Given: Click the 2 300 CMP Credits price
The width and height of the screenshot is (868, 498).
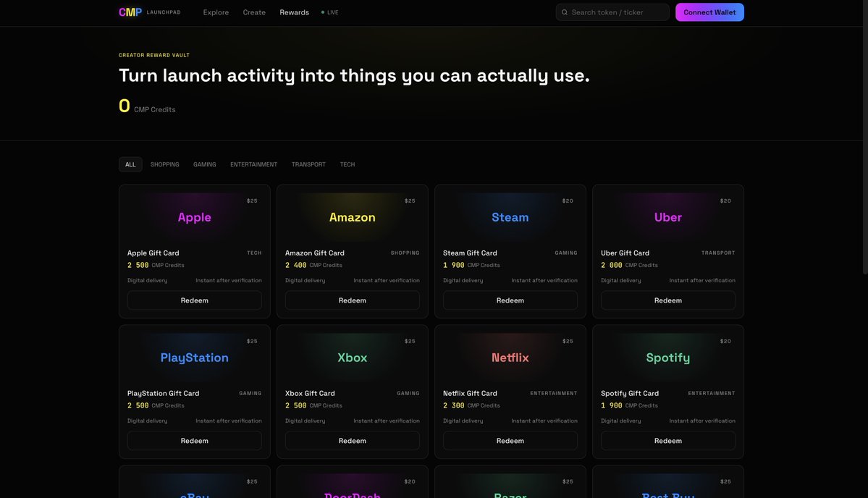Looking at the screenshot, I should [x=471, y=405].
